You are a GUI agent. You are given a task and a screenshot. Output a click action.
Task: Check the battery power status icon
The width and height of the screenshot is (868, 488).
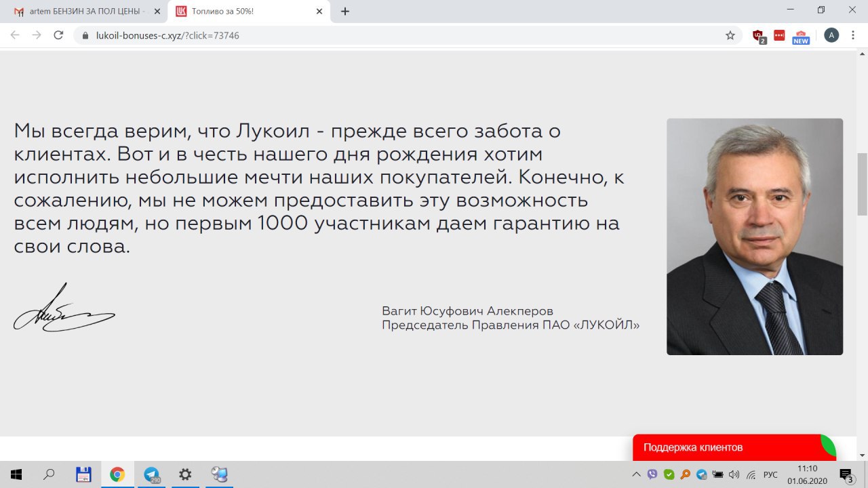718,474
